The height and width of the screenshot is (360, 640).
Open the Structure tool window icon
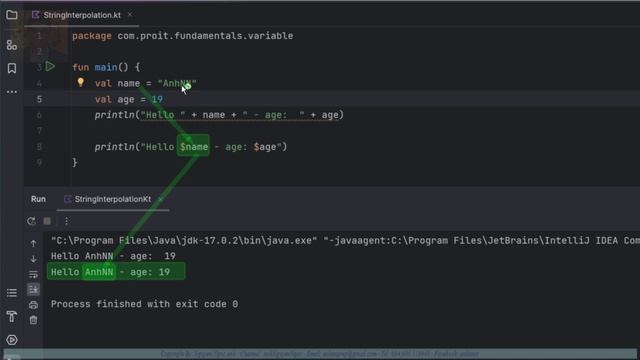point(12,45)
